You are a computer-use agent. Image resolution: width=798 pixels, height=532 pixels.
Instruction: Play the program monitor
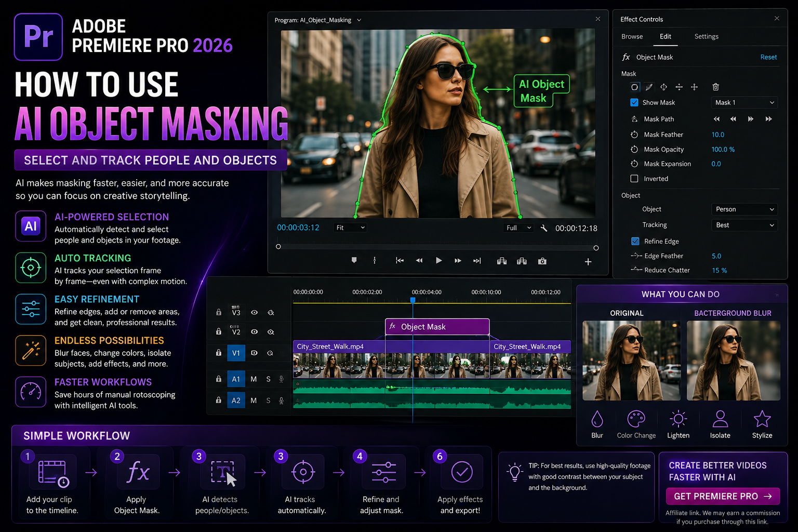coord(439,261)
